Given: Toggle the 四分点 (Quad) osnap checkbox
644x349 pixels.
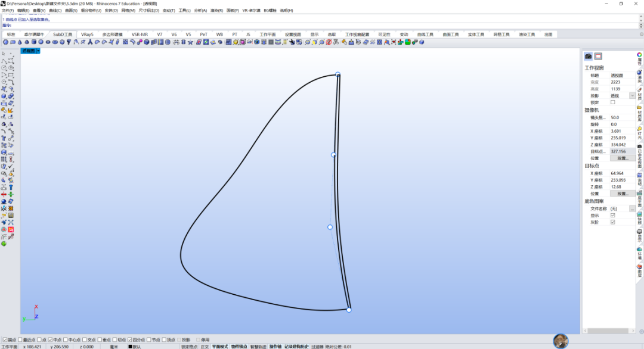Looking at the screenshot, I should click(x=130, y=340).
